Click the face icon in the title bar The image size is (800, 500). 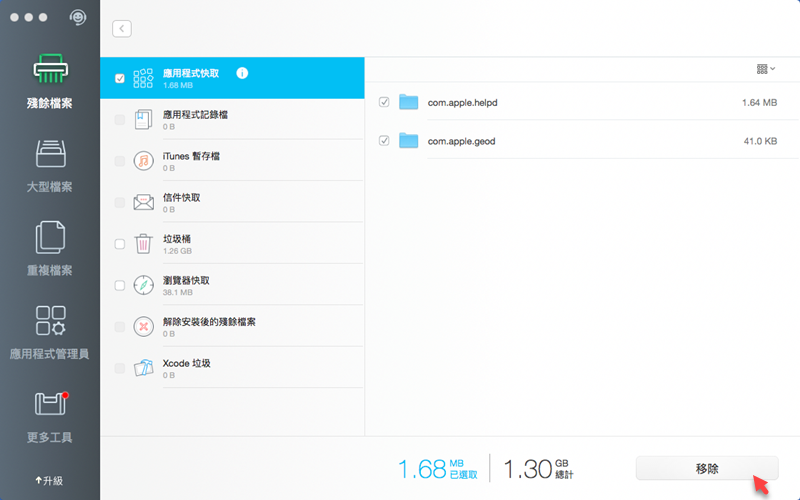click(x=79, y=18)
